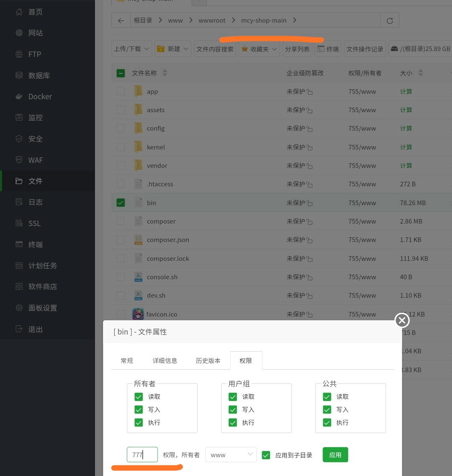The image size is (452, 476).
Task: Click the back arrow in the path bar
Action: [x=121, y=20]
